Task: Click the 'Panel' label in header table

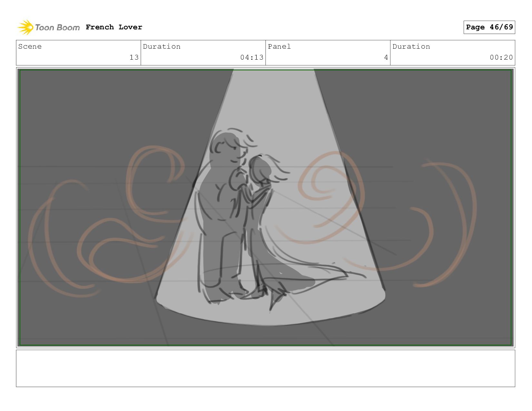Action: [x=279, y=46]
